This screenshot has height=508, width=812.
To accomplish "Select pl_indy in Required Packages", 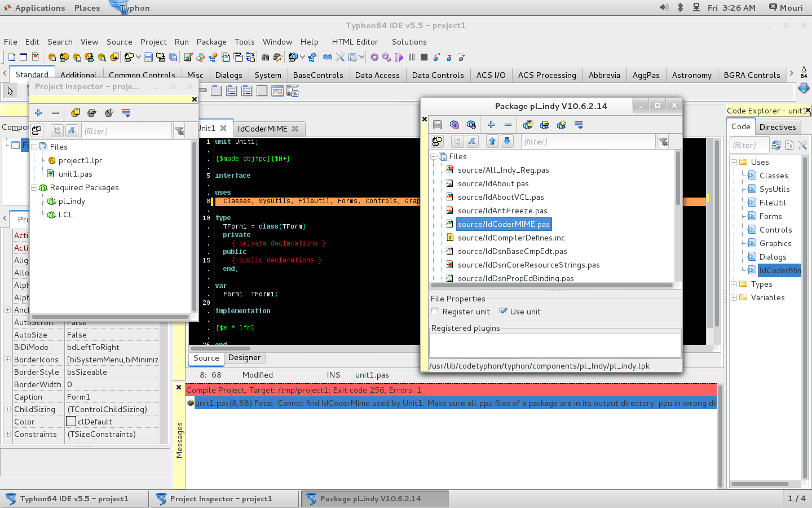I will pyautogui.click(x=72, y=201).
